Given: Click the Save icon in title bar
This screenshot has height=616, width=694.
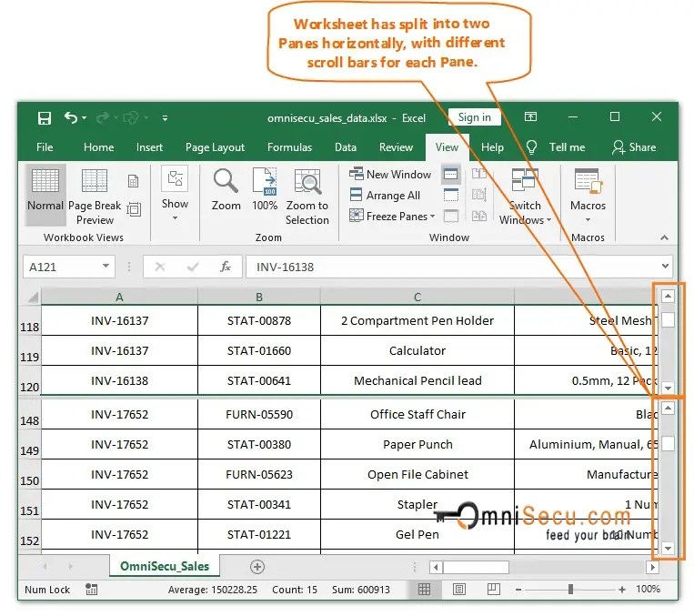Looking at the screenshot, I should (x=44, y=117).
